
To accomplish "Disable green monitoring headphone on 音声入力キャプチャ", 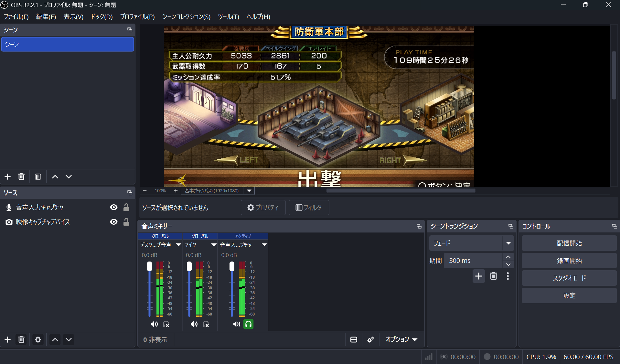I will 248,324.
